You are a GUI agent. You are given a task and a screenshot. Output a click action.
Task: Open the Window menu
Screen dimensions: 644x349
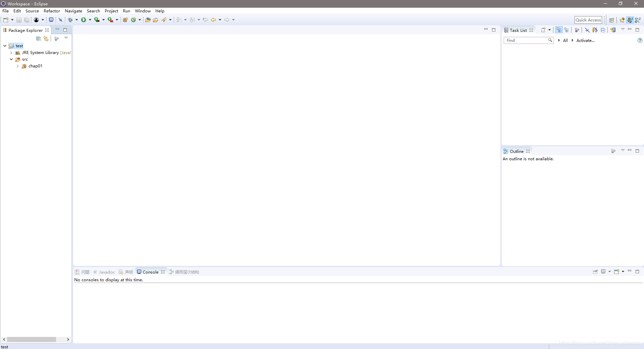click(143, 11)
